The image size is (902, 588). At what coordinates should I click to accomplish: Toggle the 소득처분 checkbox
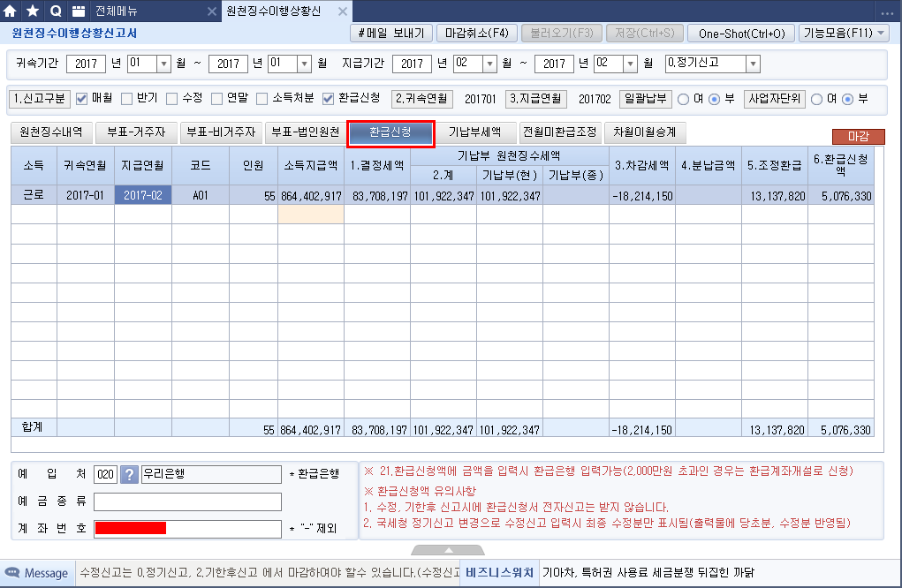(x=262, y=99)
